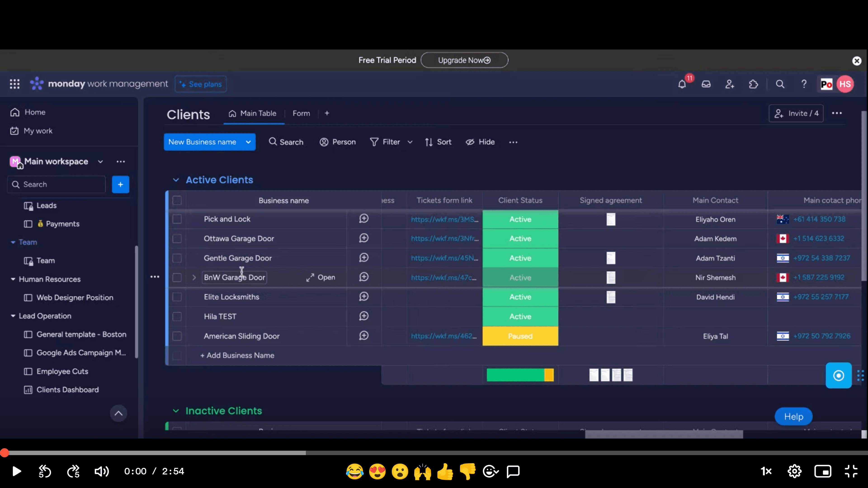Check the BnW Garage Door row checkbox
The image size is (868, 488).
(x=177, y=277)
